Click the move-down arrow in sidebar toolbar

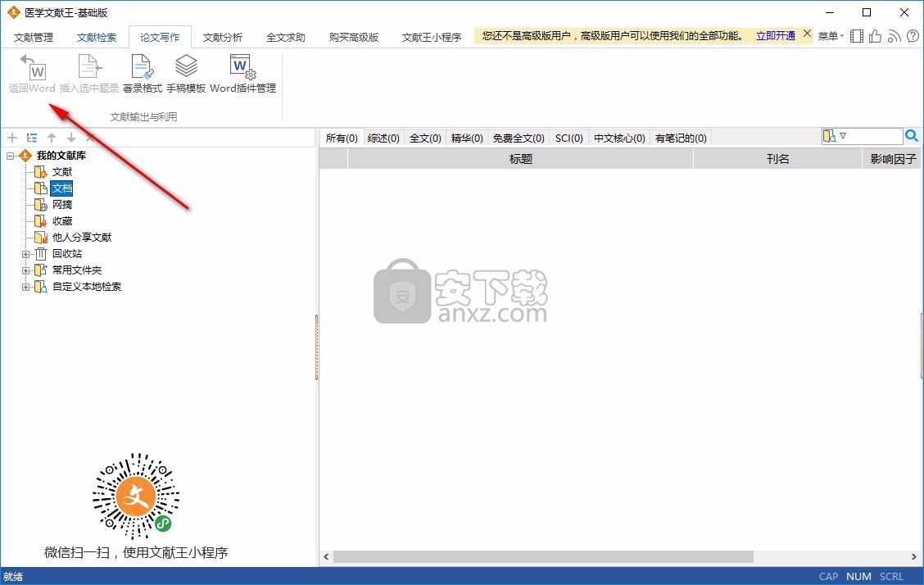tap(71, 138)
